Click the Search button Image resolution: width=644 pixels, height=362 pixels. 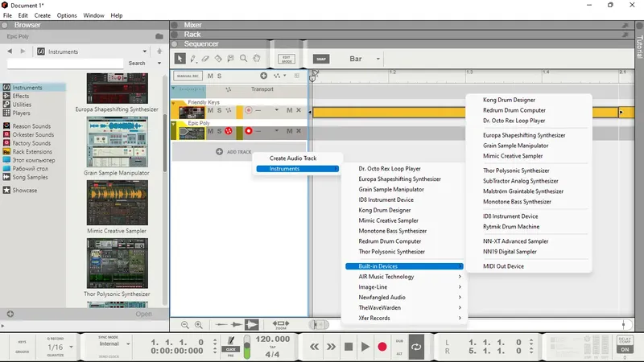[137, 64]
